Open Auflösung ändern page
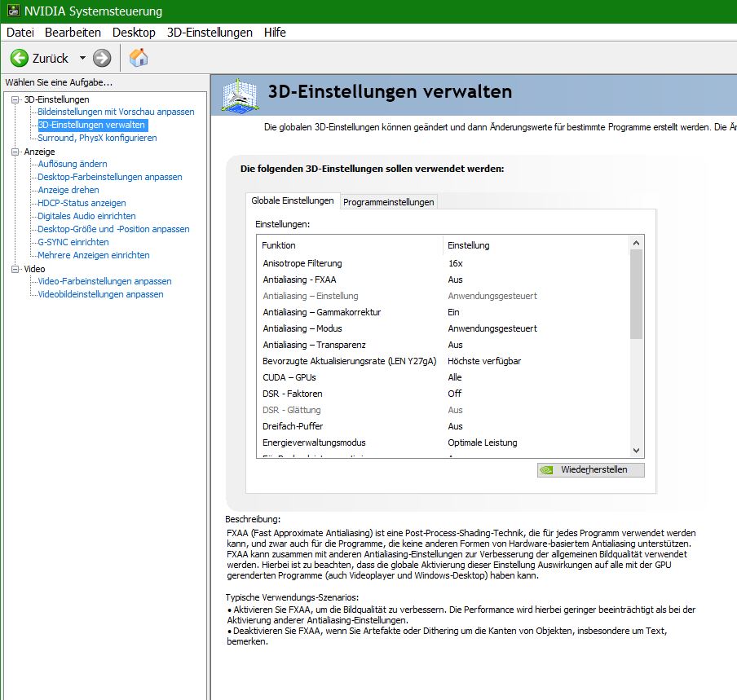 pyautogui.click(x=73, y=164)
